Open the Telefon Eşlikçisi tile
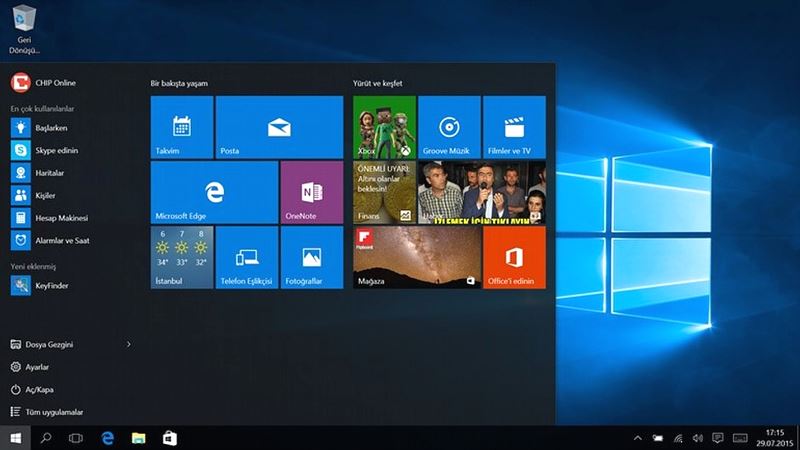 [247, 258]
